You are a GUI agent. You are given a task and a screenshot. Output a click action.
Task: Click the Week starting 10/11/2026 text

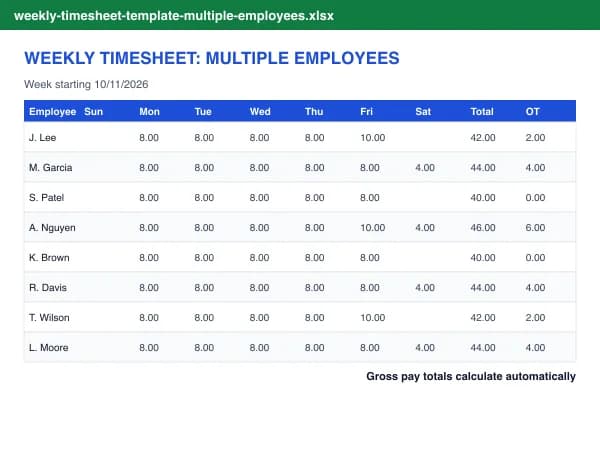(86, 84)
